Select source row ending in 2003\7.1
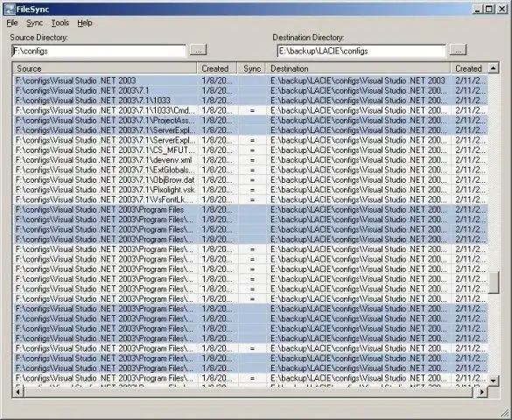This screenshot has width=512, height=420. click(x=105, y=91)
